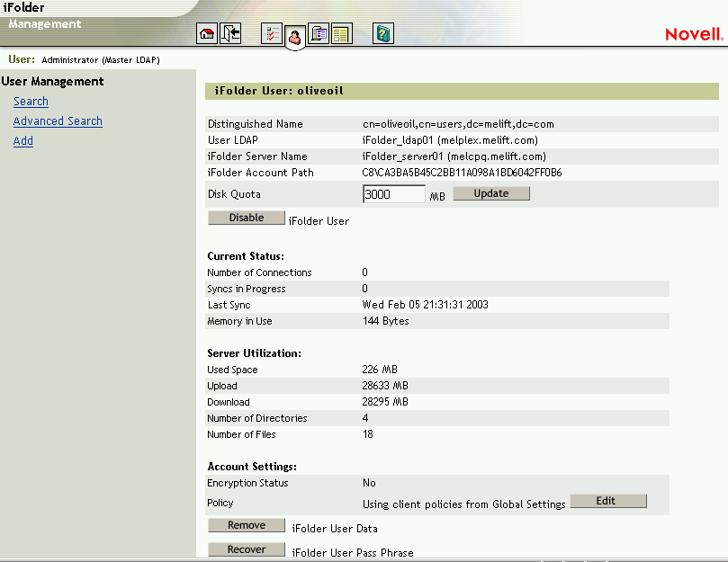Click the logout door icon

[230, 33]
